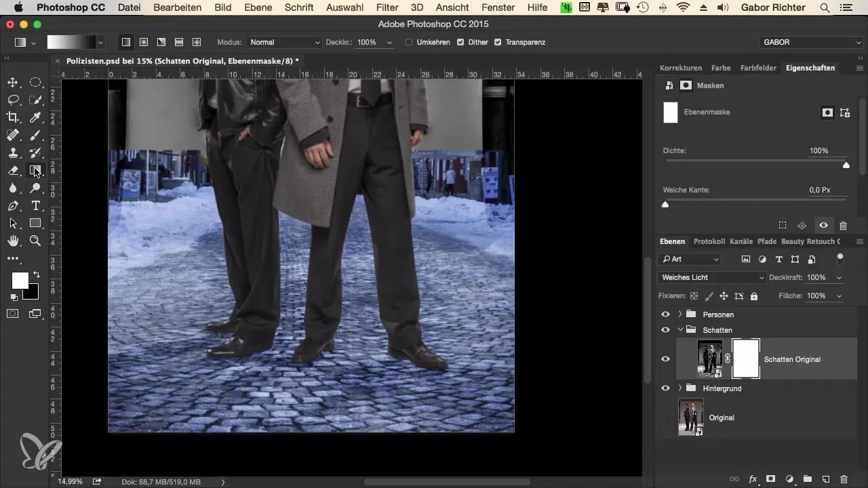Select the Horizontal Type tool
Viewport: 868px width, 488px height.
pyautogui.click(x=35, y=206)
